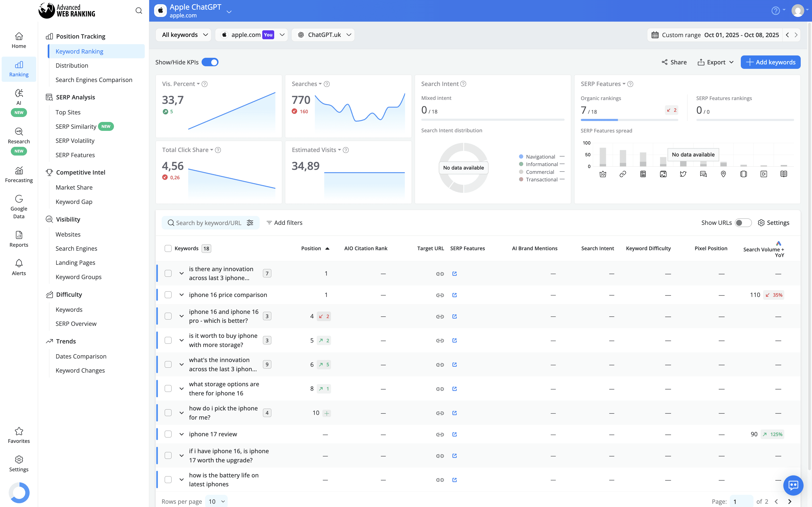
Task: Open the Export dropdown
Action: coord(715,62)
